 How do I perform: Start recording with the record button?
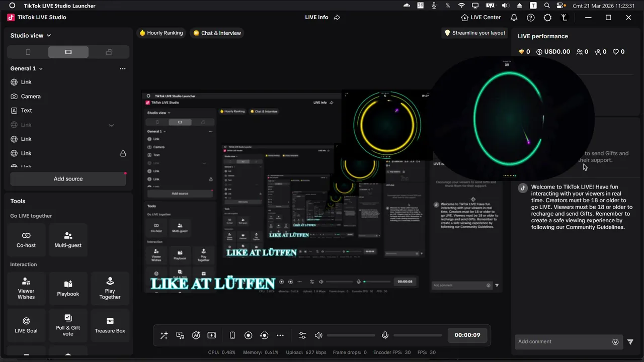tap(249, 335)
